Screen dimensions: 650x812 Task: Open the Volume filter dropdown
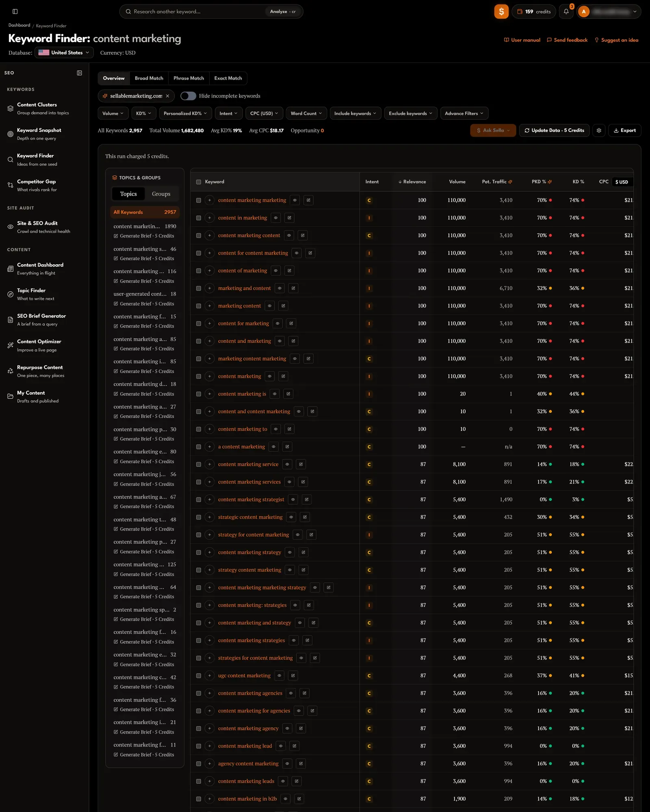click(113, 113)
